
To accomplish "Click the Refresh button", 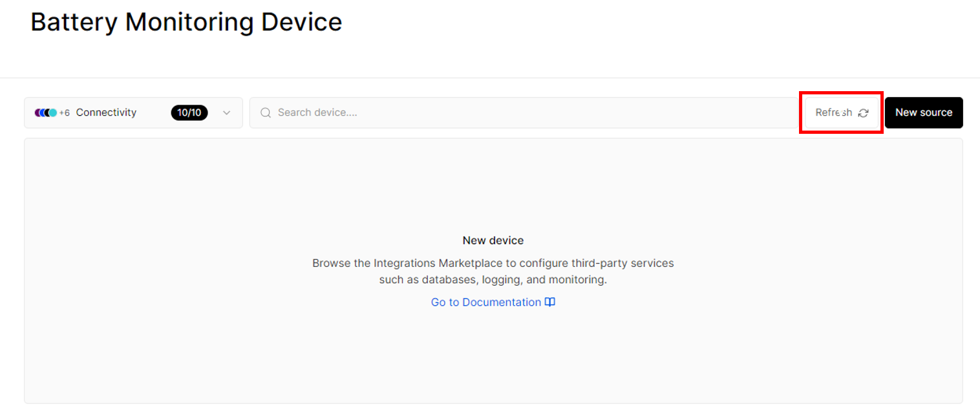I will 842,112.
